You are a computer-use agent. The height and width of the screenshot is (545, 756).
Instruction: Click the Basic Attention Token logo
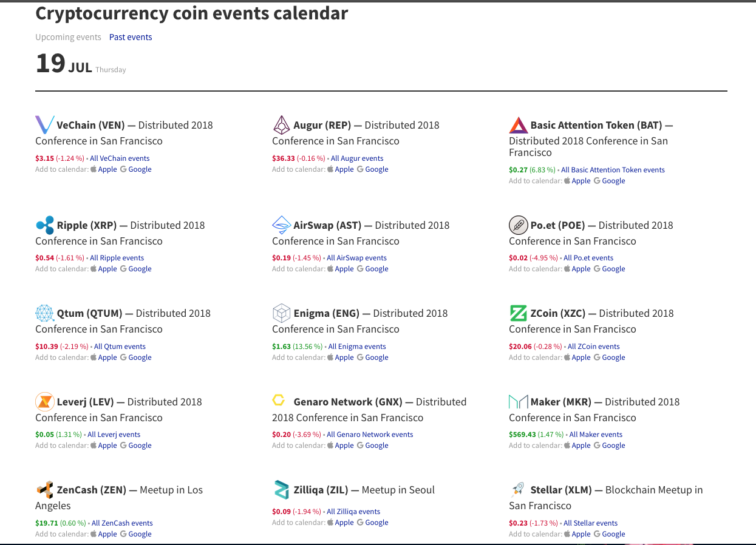pos(519,125)
